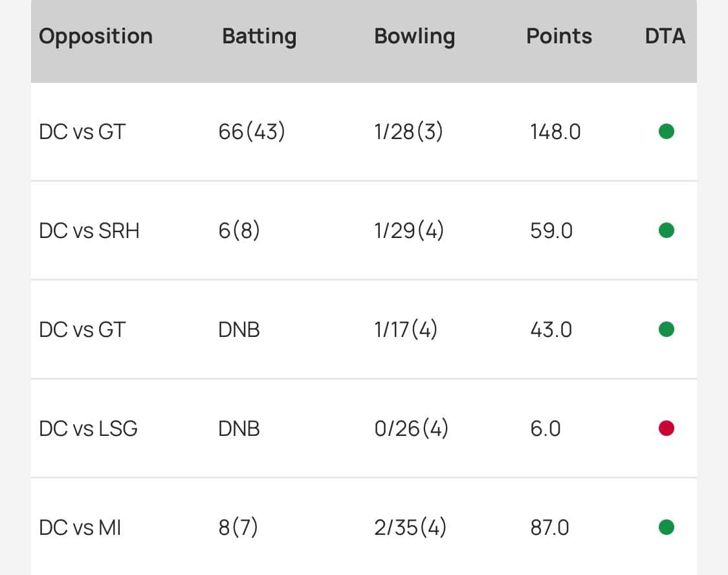
Task: Click the red DTA dot for DC vs LSG
Action: point(667,428)
